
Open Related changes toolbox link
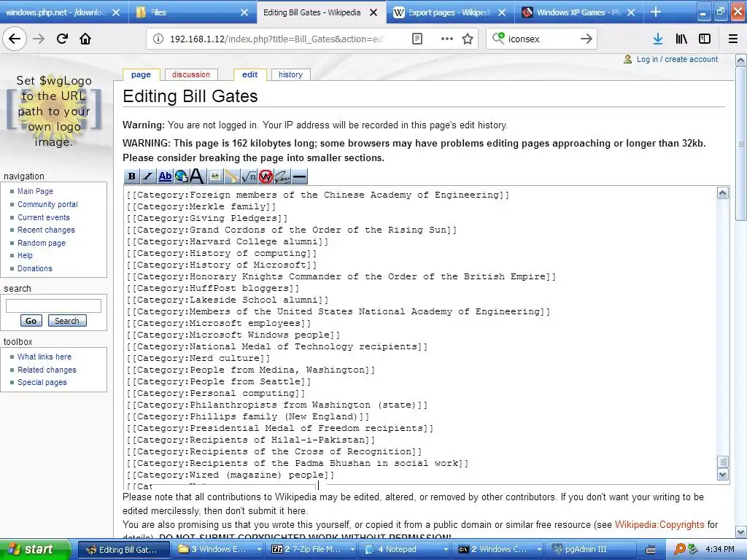[47, 370]
